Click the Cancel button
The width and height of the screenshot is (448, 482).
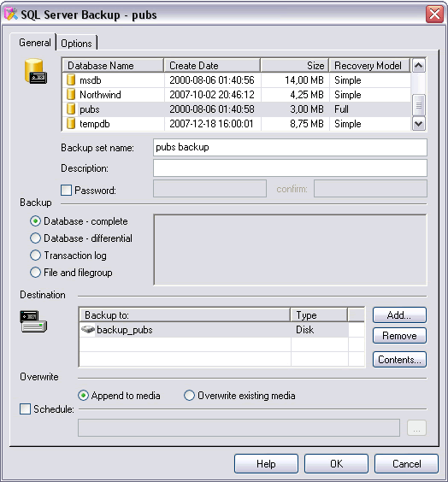[x=406, y=463]
